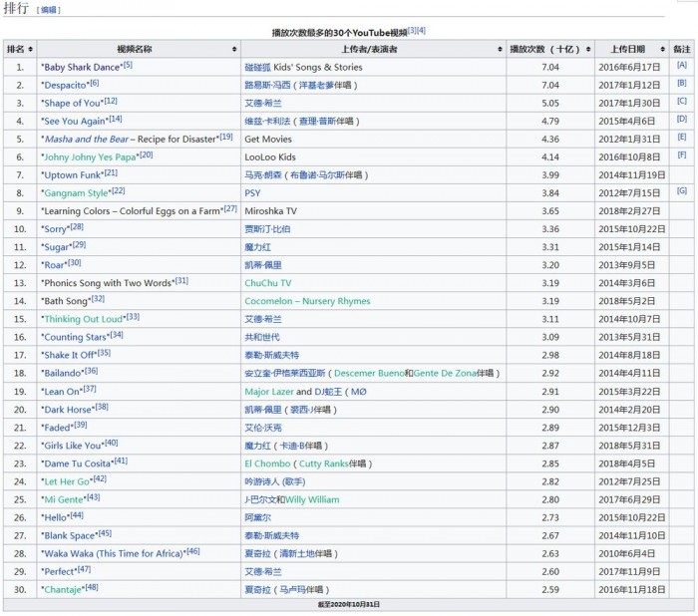Open the Chantaje song link
This screenshot has width=698, height=616.
click(64, 589)
